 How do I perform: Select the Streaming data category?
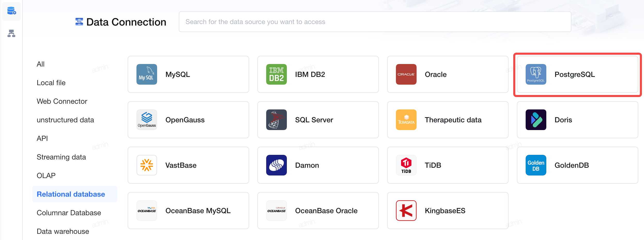(x=61, y=157)
